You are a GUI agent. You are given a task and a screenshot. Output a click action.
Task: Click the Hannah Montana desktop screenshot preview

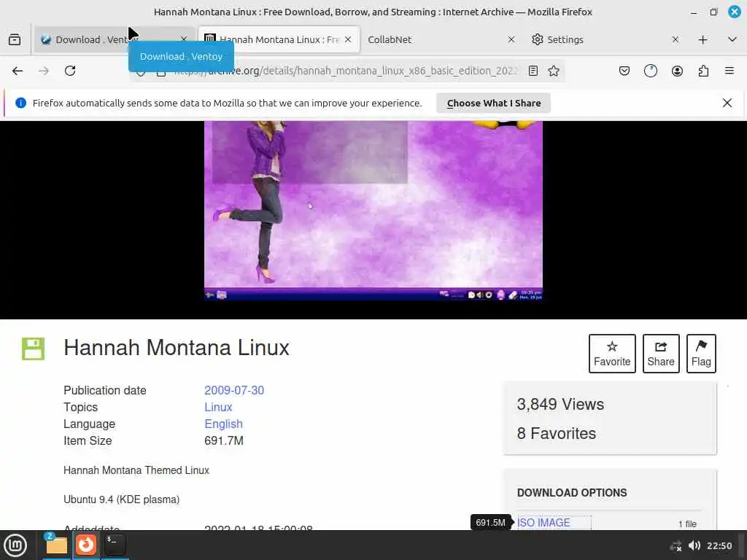pyautogui.click(x=373, y=211)
